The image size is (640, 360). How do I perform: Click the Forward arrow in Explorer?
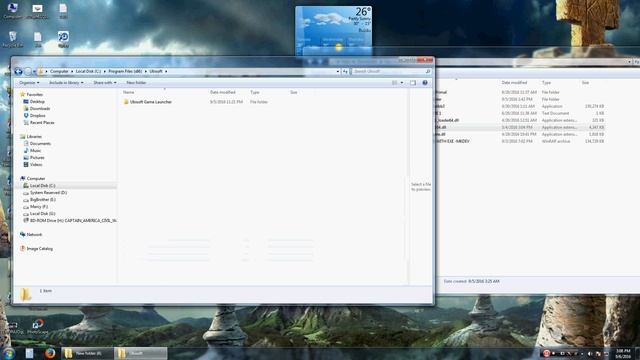pyautogui.click(x=28, y=71)
